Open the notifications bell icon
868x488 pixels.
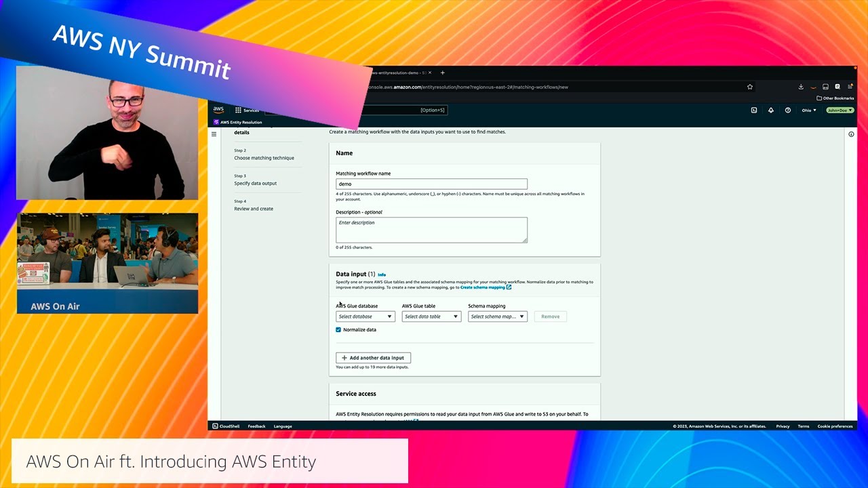(x=770, y=110)
